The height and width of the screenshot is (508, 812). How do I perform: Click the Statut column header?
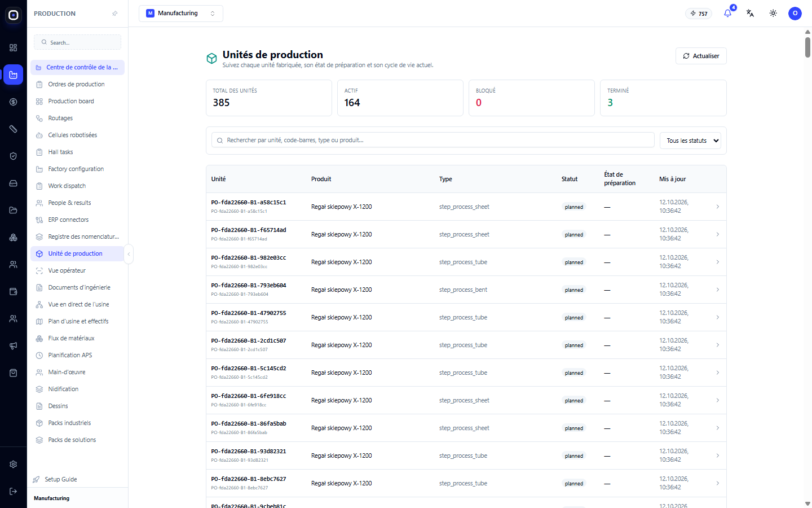[570, 179]
